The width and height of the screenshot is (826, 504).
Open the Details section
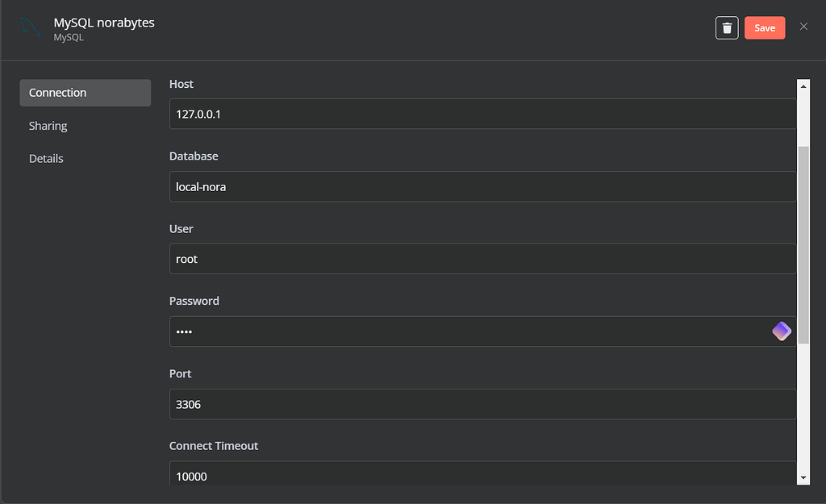point(46,158)
